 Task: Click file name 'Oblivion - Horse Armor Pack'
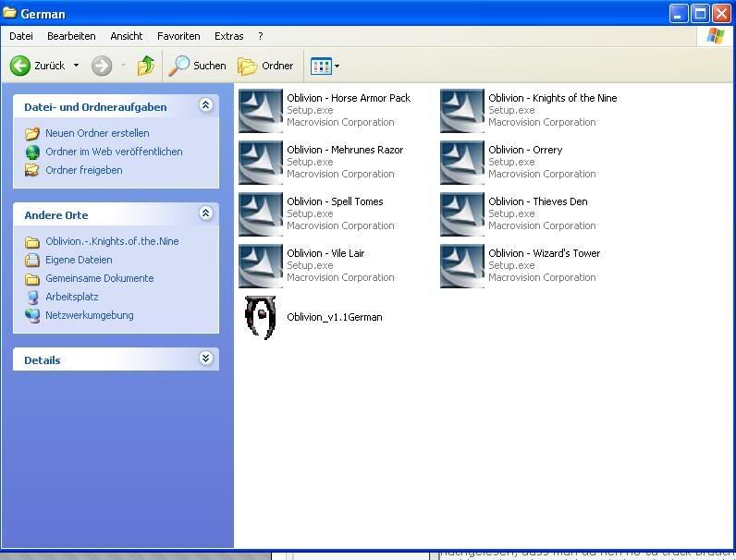click(x=349, y=98)
